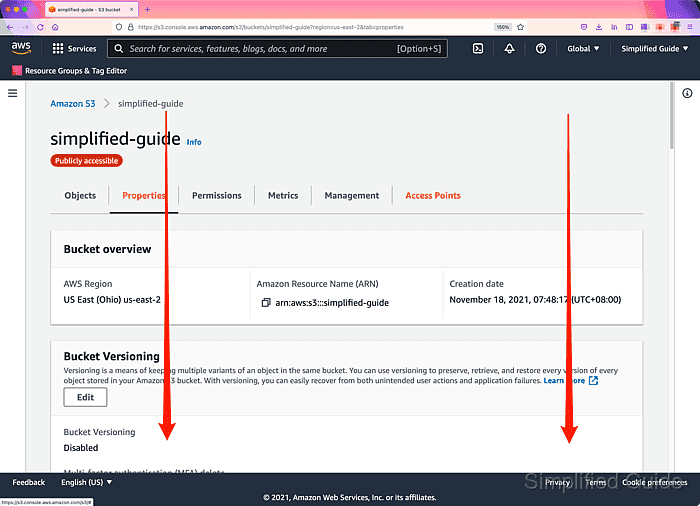This screenshot has width=700, height=506.
Task: Copy the bucket ARN with copy icon
Action: click(x=266, y=303)
